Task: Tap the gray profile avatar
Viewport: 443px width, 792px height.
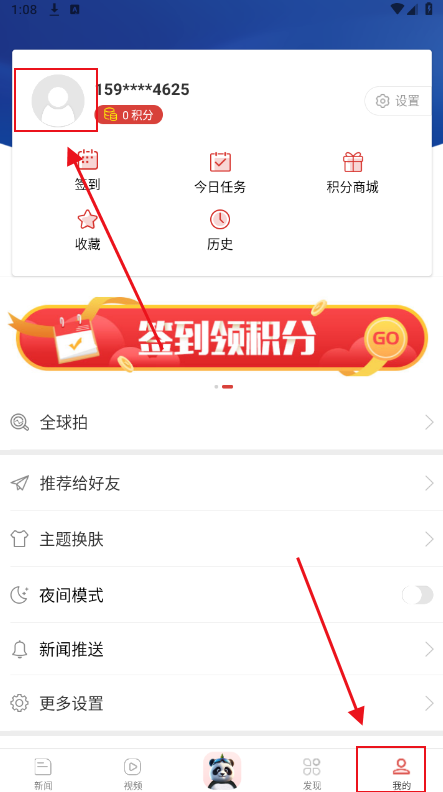Action: [58, 101]
